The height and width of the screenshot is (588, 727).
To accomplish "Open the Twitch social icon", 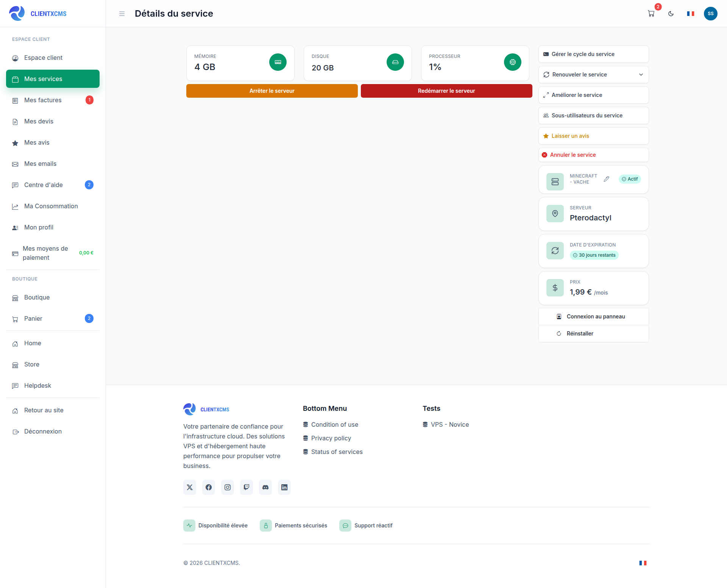I will click(246, 487).
